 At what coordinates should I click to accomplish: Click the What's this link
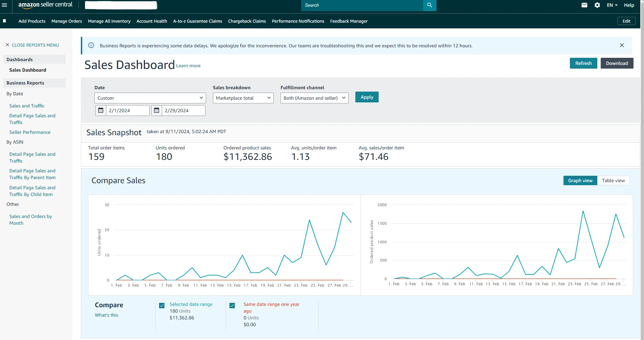coord(107,315)
